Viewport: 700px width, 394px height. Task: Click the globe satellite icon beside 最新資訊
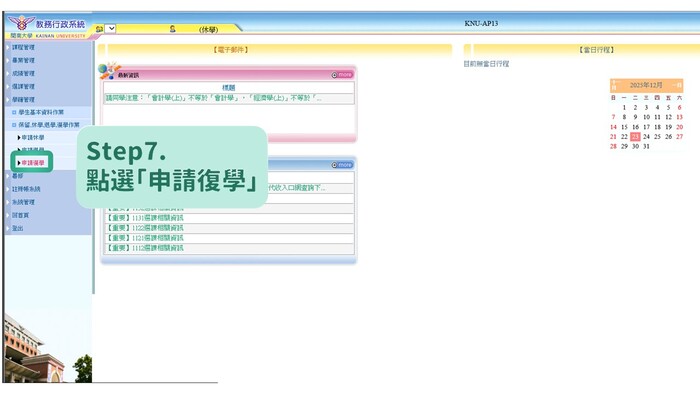pos(108,71)
